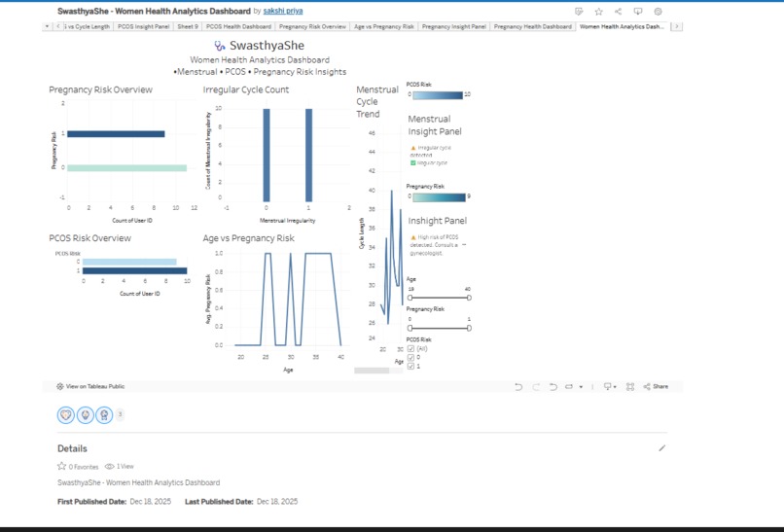Click Pregnancy Risk slider right handle
The height and width of the screenshot is (532, 784).
point(469,329)
